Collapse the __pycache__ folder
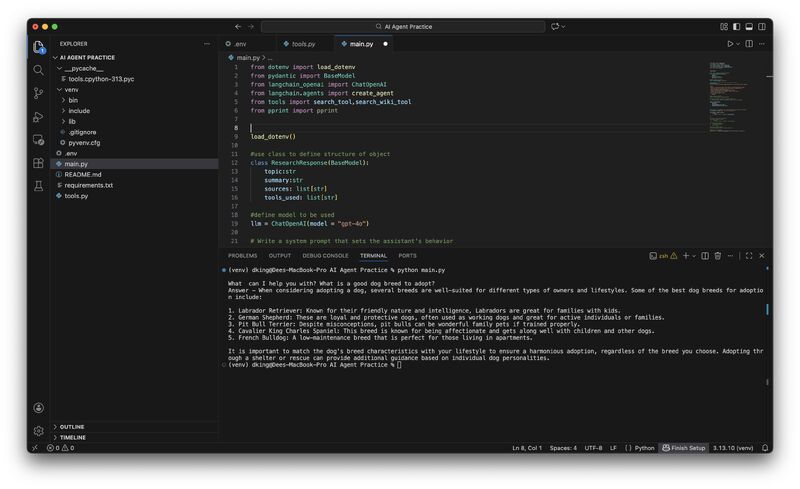800x489 pixels. tap(60, 68)
